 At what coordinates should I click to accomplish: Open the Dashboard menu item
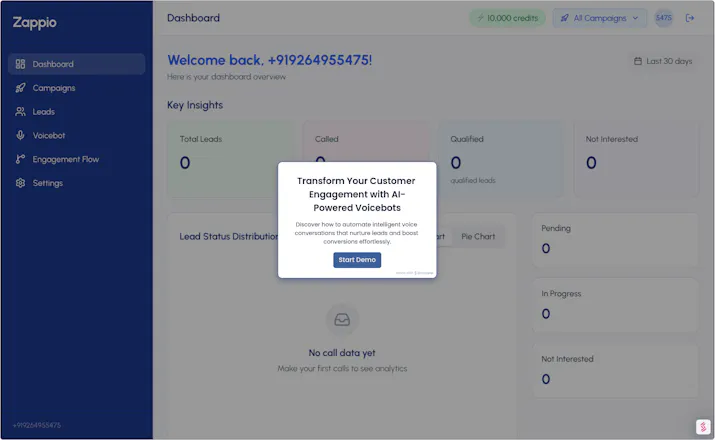click(x=77, y=64)
